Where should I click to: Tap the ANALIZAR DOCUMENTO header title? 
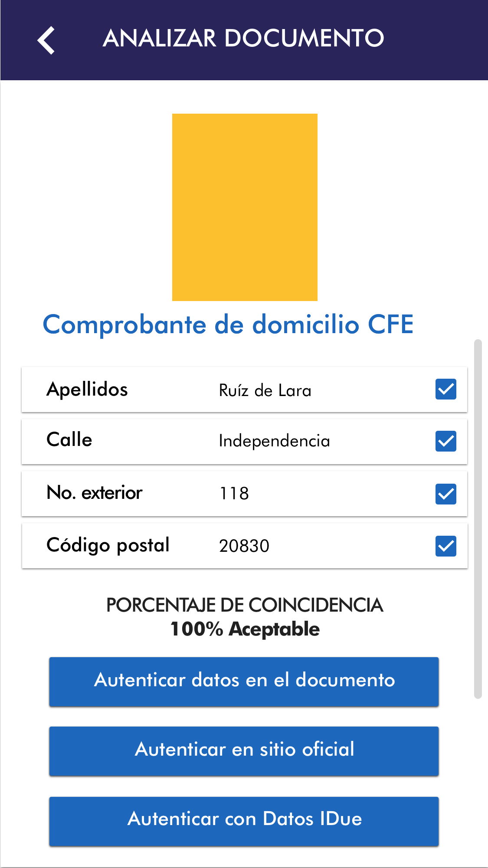coord(243,38)
